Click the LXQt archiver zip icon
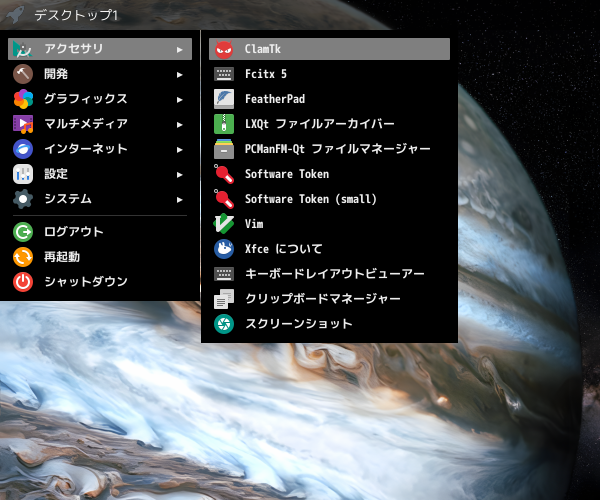600x500 pixels. tap(223, 124)
